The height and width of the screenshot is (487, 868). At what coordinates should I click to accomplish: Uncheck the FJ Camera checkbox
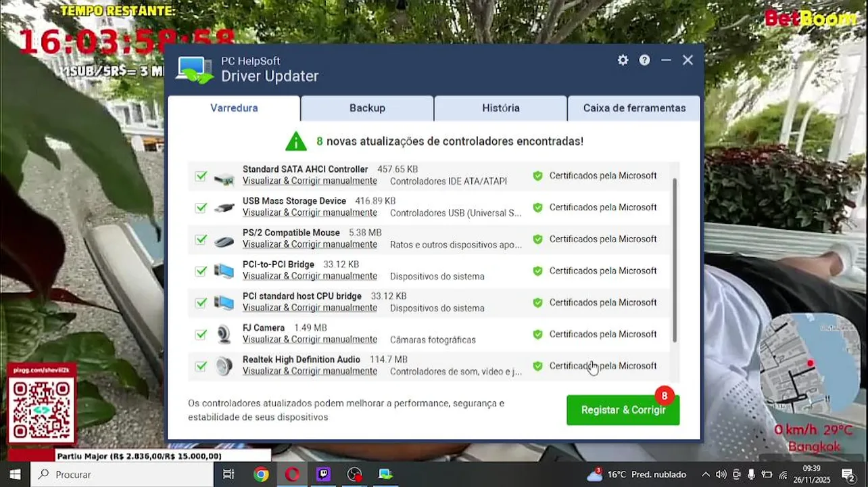[201, 335]
